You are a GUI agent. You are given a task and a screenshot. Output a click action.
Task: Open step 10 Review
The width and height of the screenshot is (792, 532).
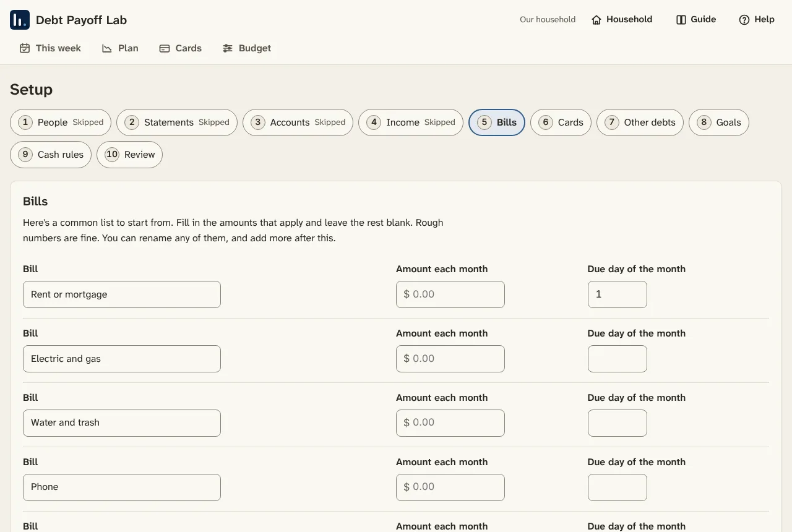coord(129,155)
